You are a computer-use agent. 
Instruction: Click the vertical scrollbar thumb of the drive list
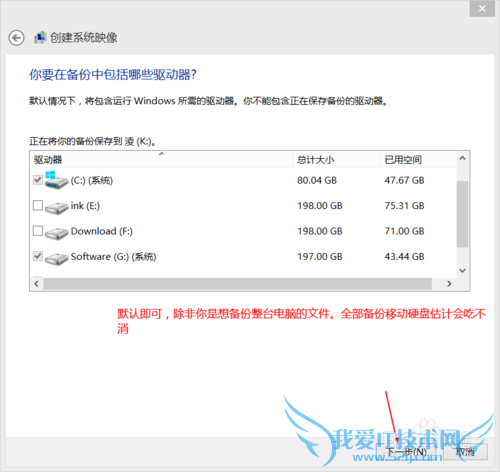point(462,214)
